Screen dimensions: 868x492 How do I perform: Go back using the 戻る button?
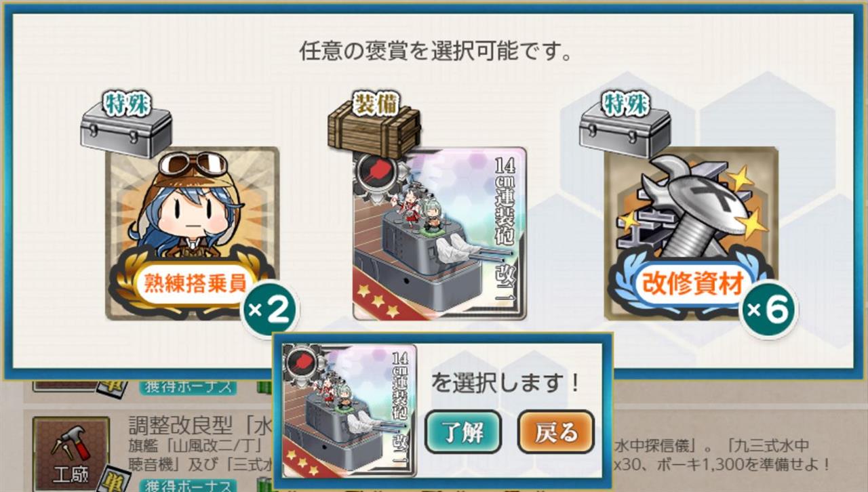point(556,432)
